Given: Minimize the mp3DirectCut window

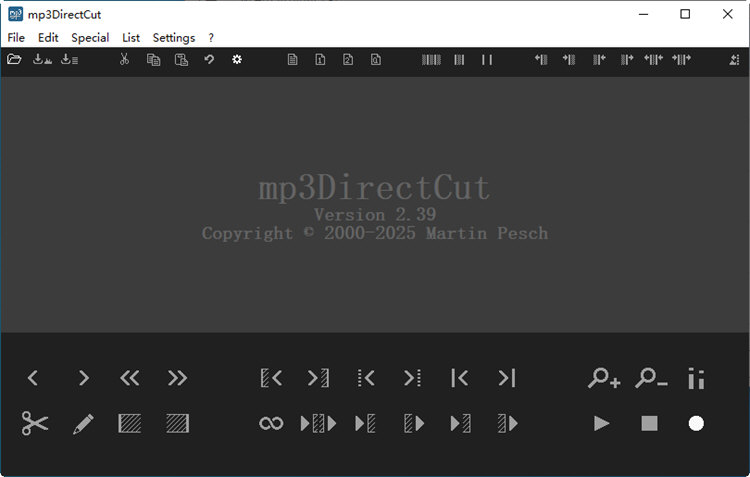Looking at the screenshot, I should click(643, 14).
